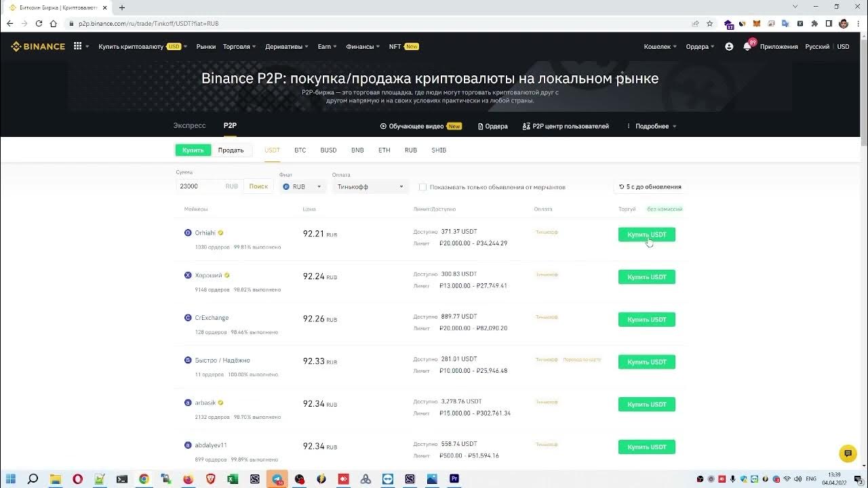Switch to Экспресс tab

click(189, 125)
